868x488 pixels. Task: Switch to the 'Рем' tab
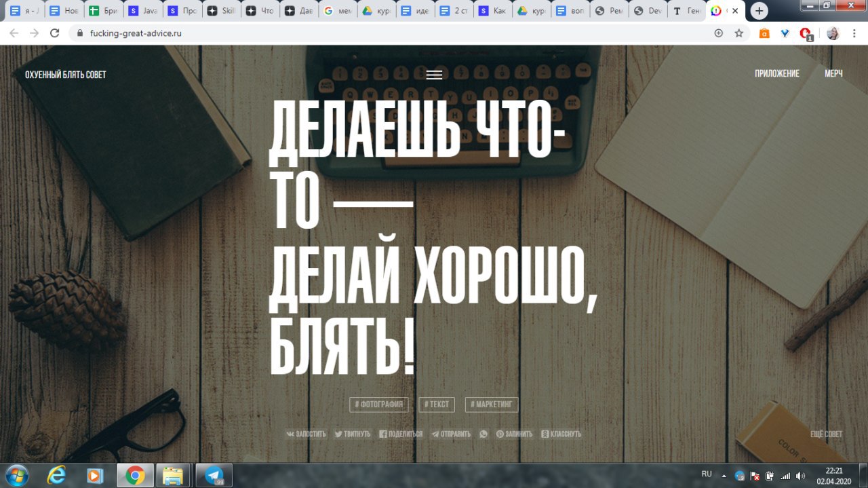tap(608, 11)
